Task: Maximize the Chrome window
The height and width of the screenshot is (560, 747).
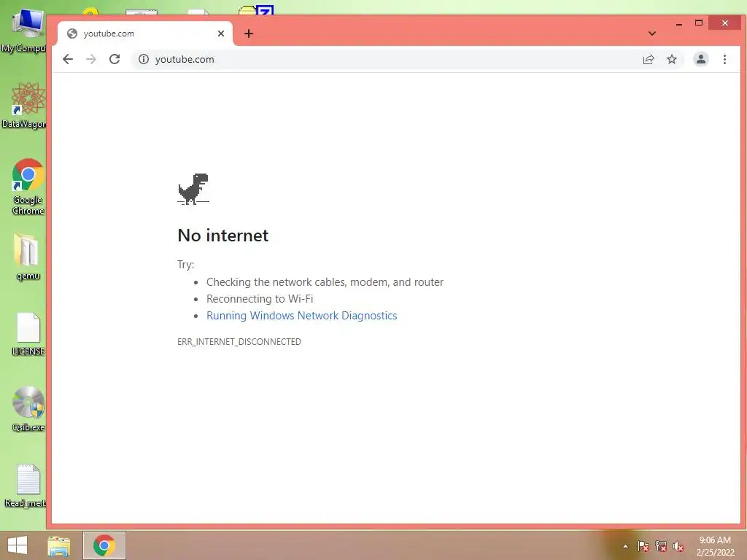Action: pos(699,23)
